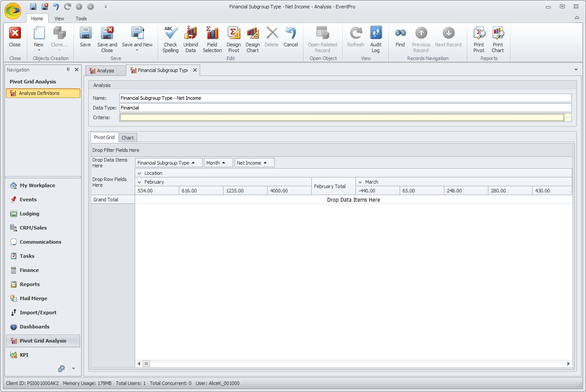
Task: Switch to the Tools ribbon tab
Action: click(81, 19)
